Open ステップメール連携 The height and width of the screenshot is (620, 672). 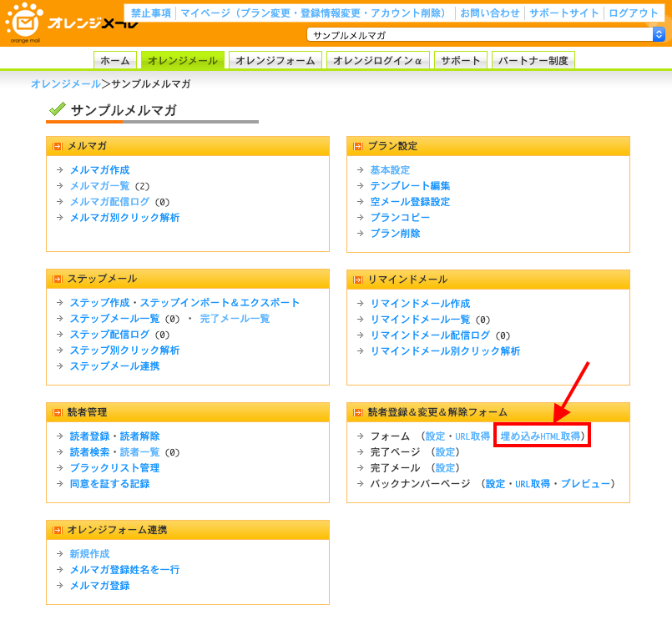(115, 366)
